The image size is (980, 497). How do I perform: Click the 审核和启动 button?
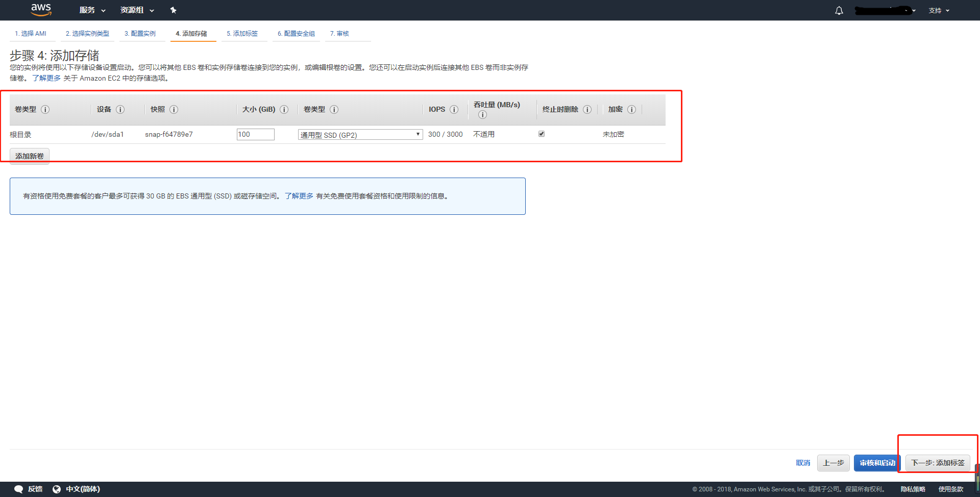tap(877, 463)
